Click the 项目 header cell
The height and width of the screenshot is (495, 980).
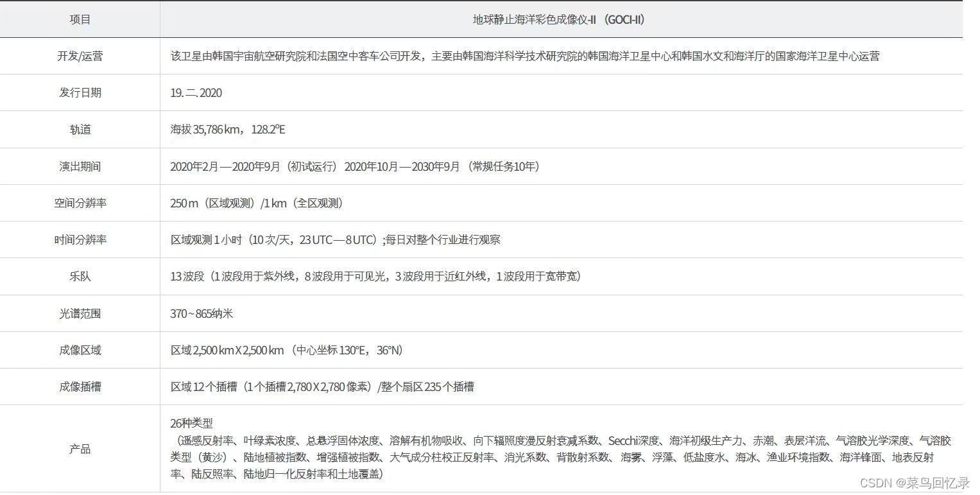click(x=80, y=19)
